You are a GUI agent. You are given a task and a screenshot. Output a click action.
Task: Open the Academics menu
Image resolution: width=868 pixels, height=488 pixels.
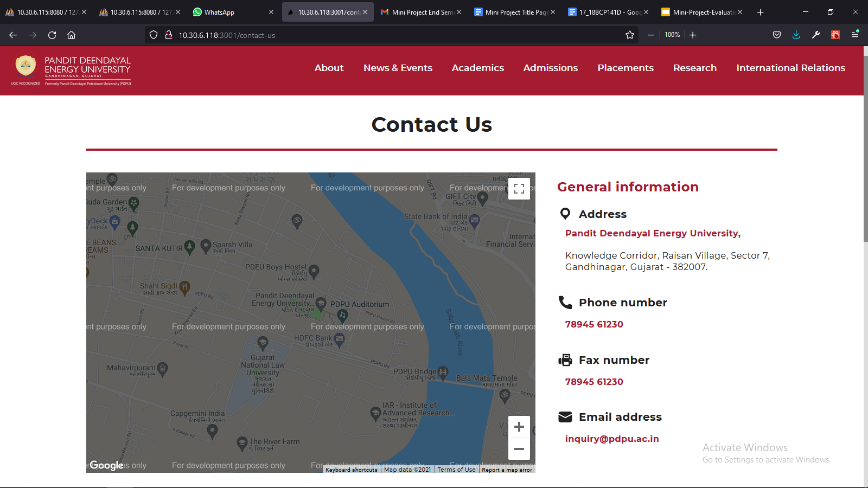coord(478,68)
